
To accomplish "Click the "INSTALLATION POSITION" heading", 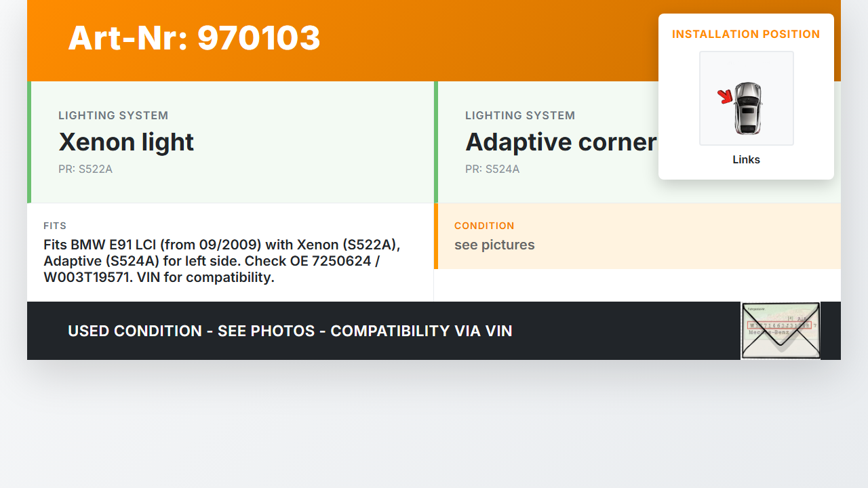I will tap(746, 35).
